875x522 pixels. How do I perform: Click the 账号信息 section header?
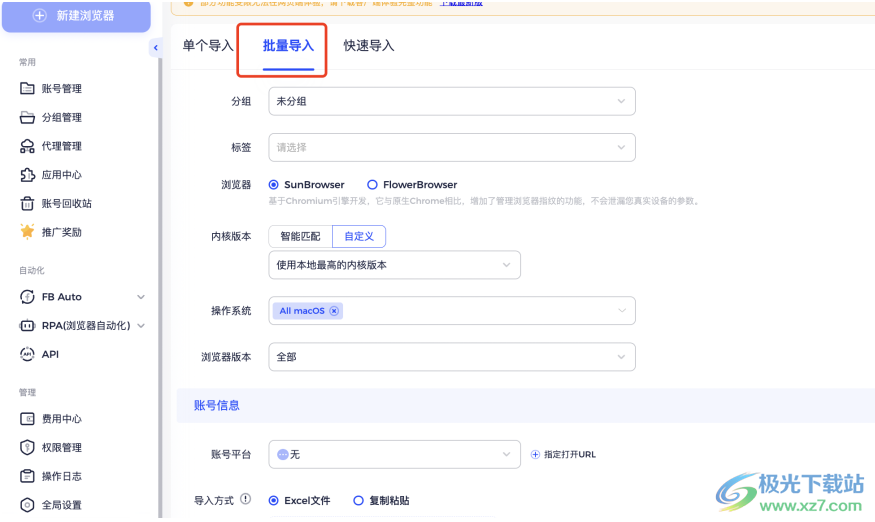pyautogui.click(x=217, y=405)
